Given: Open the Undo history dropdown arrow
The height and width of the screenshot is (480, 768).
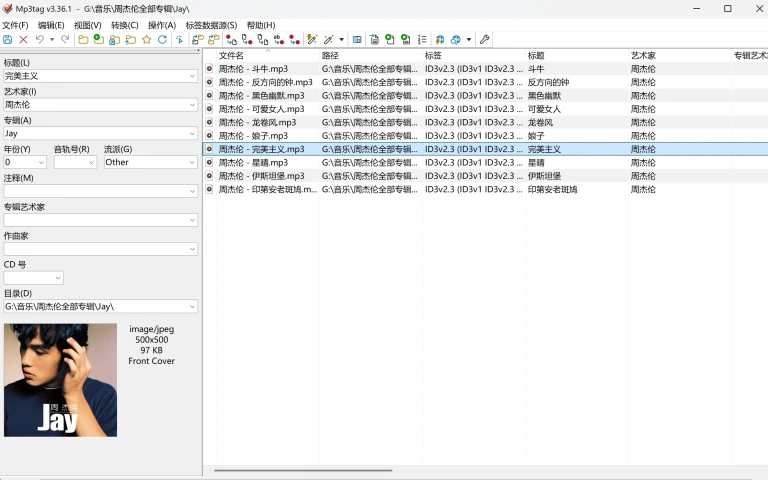Looking at the screenshot, I should [51, 40].
